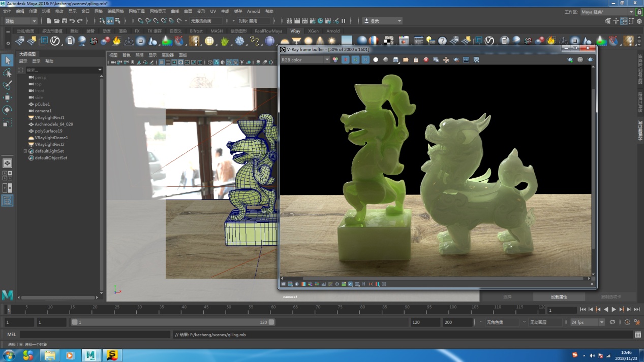Open the 创建 menu
Screen dimensions: 644x362
tap(33, 11)
